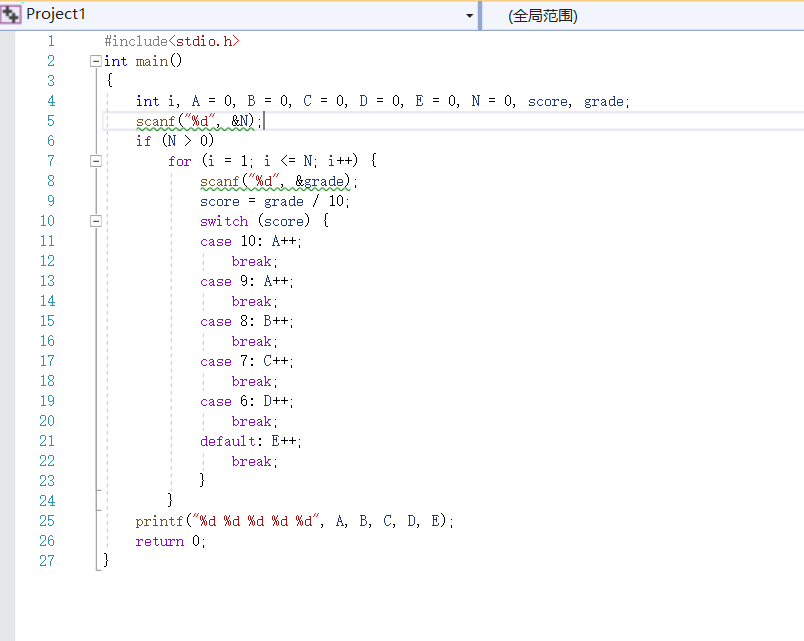
Task: Collapse the main() function block
Action: click(96, 61)
